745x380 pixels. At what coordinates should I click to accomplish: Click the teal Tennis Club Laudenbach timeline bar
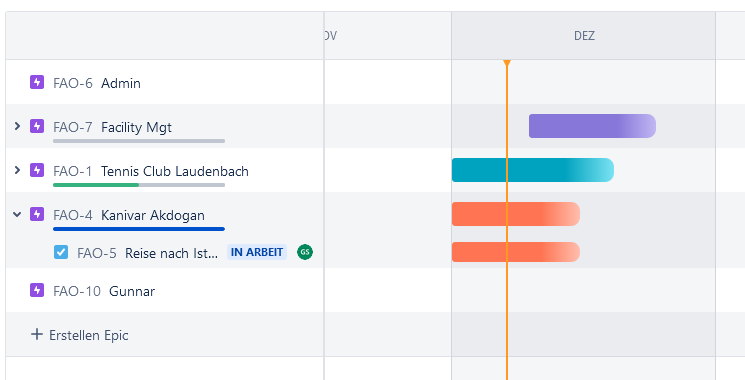click(533, 170)
